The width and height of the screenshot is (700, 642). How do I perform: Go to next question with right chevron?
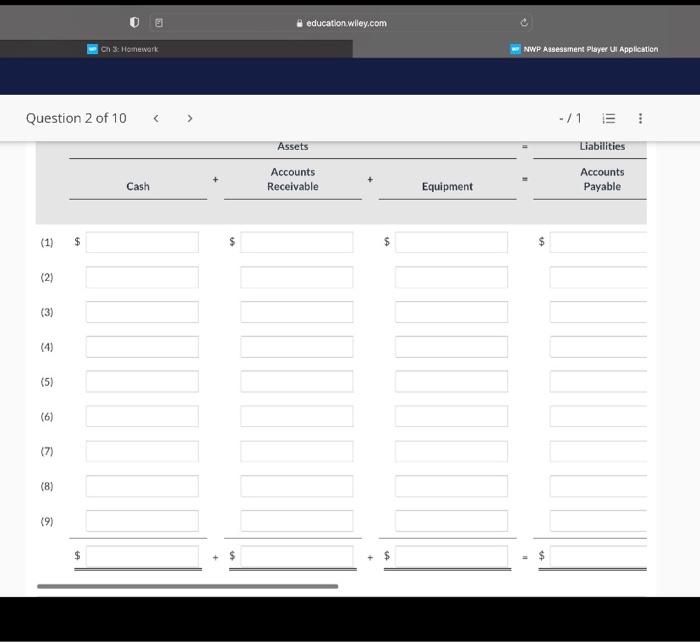(190, 118)
